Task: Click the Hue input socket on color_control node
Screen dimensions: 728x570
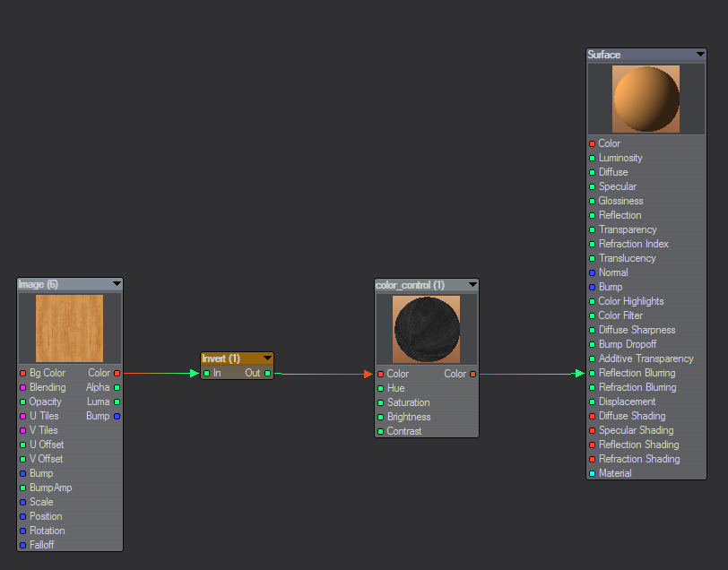Action: (x=380, y=388)
